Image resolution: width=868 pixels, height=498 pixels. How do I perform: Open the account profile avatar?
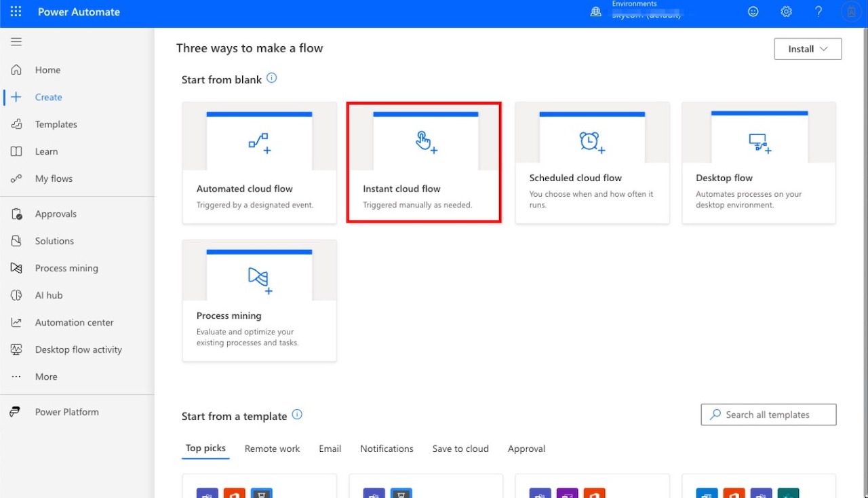point(851,12)
